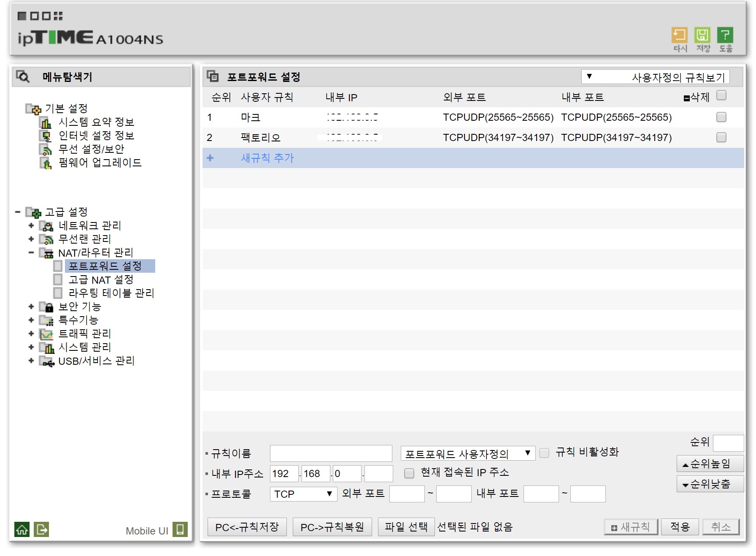Click the 파일 선택 button

[406, 527]
